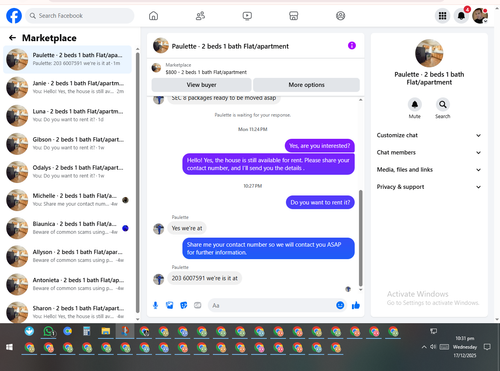Open the taskbar clock showing 10:31 pm
500x371 pixels.
coord(465,347)
